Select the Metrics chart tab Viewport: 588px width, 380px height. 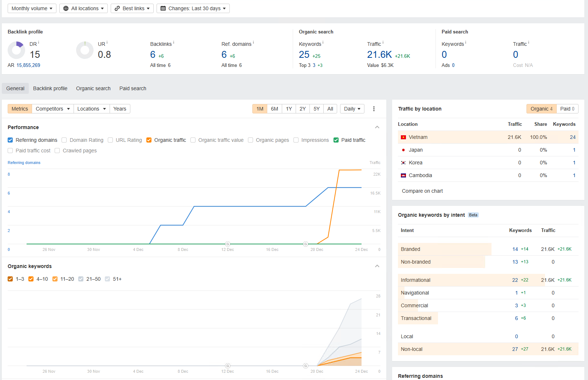pyautogui.click(x=20, y=109)
